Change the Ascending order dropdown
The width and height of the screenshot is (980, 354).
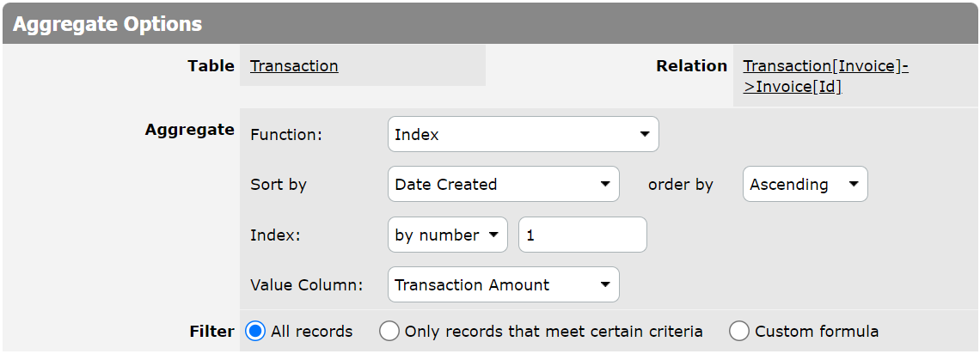805,185
